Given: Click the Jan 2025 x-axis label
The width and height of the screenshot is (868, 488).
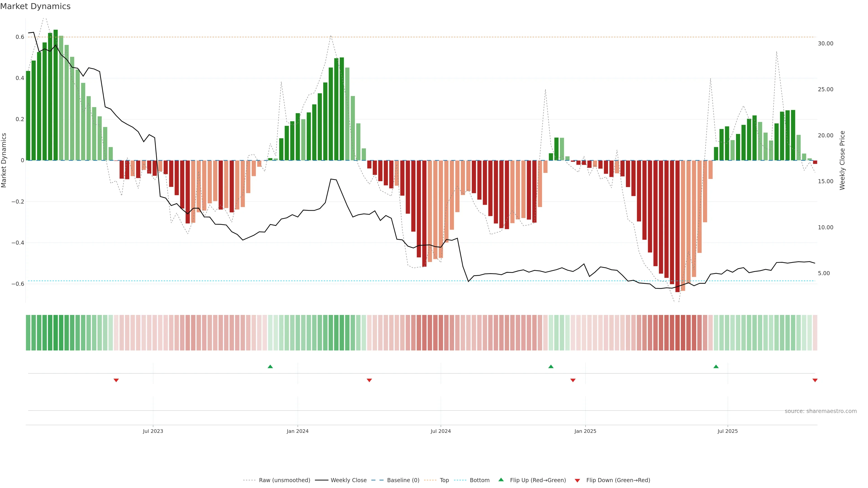Looking at the screenshot, I should tap(585, 431).
